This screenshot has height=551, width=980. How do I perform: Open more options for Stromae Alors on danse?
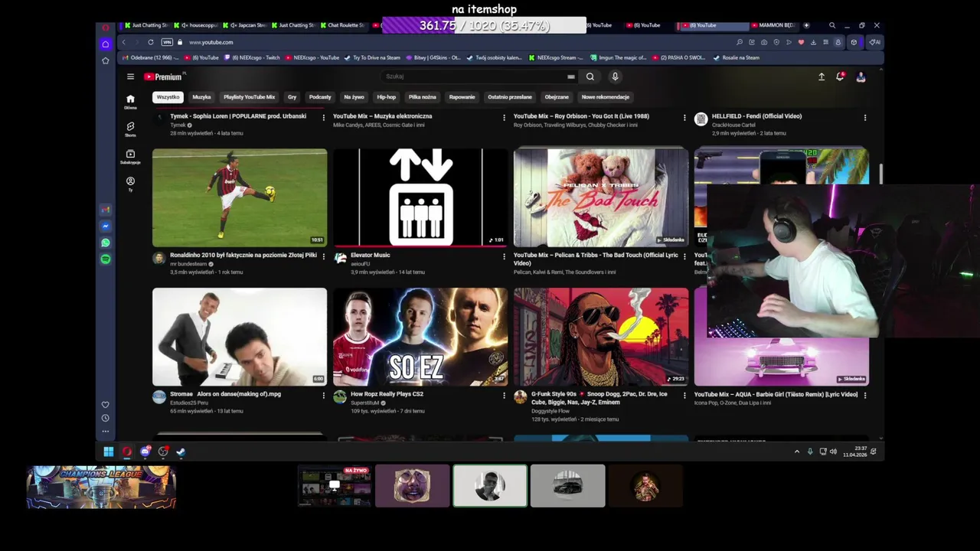(x=323, y=396)
